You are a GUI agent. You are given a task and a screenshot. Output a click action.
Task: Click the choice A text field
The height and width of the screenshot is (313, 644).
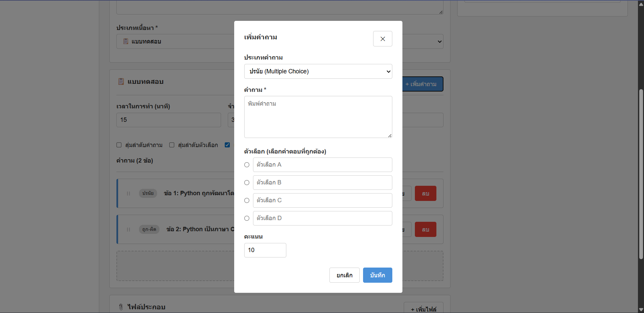click(322, 165)
